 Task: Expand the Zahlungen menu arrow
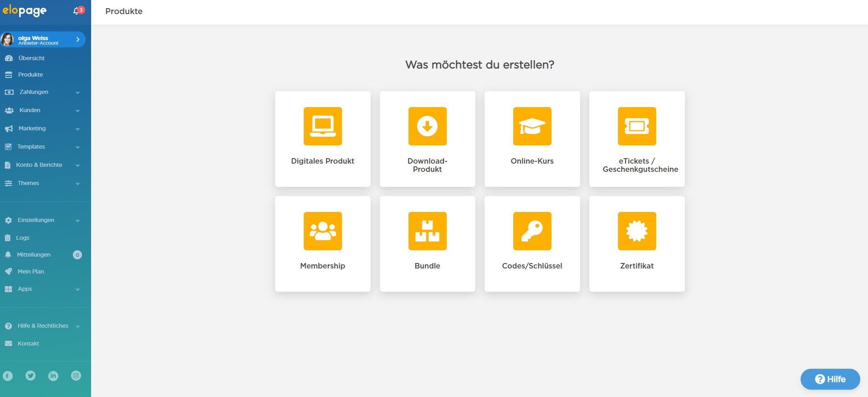pyautogui.click(x=77, y=93)
